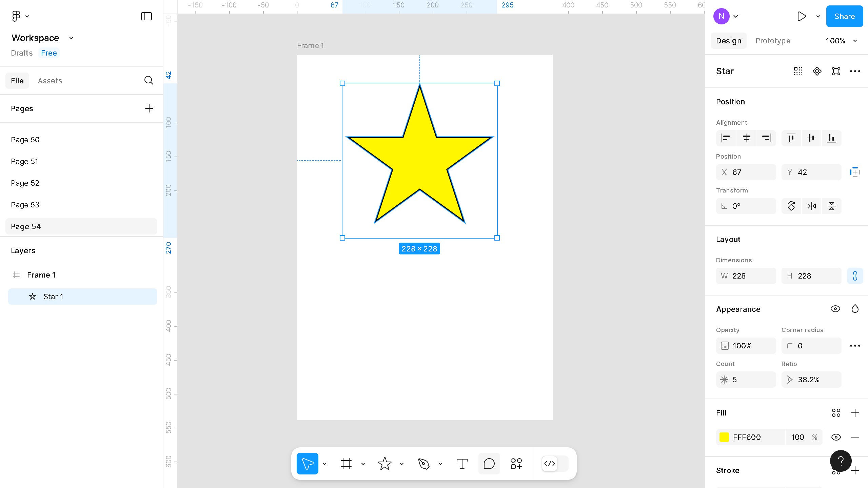Toggle fill visibility eye for FFF600
Viewport: 868px width, 488px height.
click(x=836, y=437)
